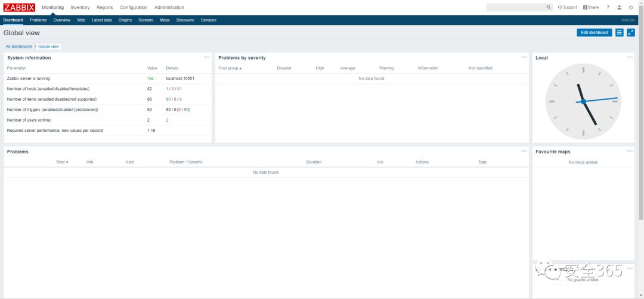This screenshot has height=299, width=644.
Task: Open the dashboard actions list menu icon
Action: pos(620,32)
